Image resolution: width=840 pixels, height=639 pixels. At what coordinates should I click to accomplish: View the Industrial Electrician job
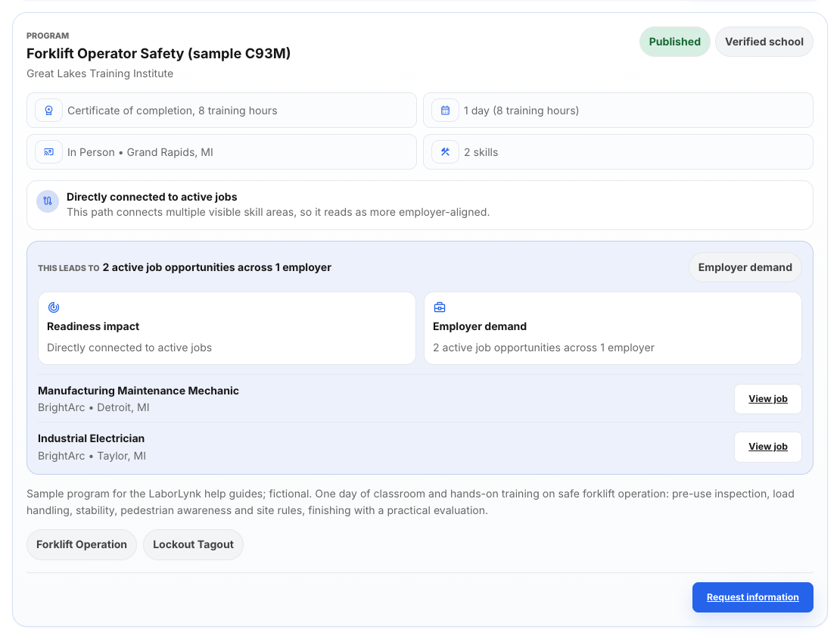coord(767,447)
